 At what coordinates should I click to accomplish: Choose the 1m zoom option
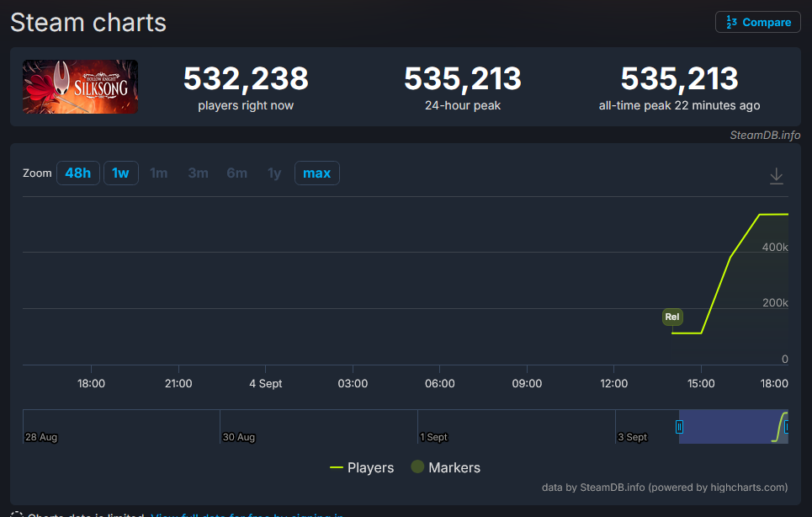(158, 173)
